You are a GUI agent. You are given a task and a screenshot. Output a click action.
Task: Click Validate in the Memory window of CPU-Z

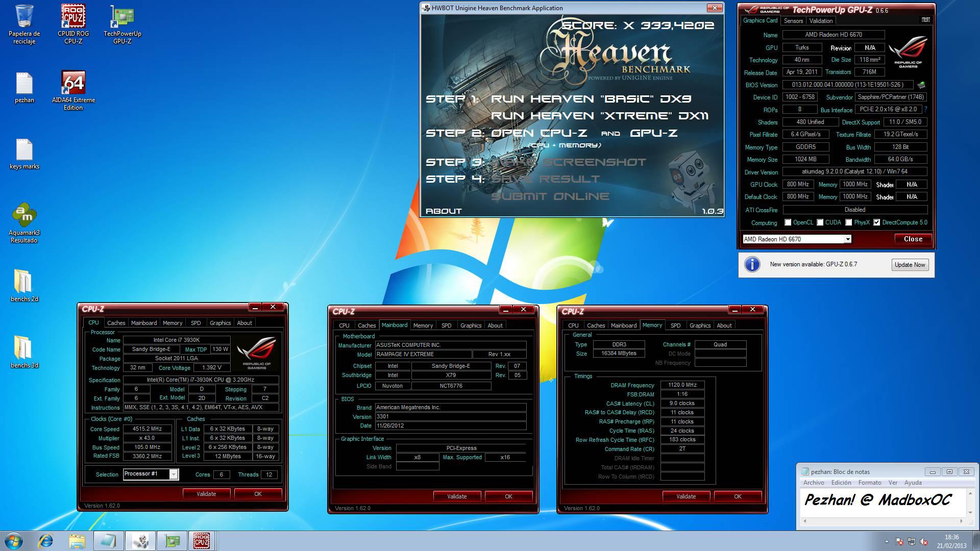point(686,496)
